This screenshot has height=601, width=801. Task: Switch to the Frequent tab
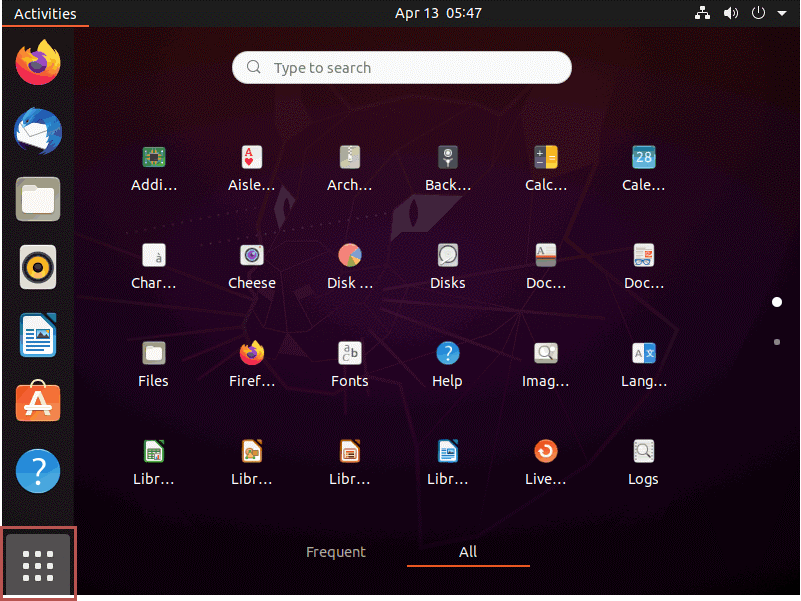336,552
